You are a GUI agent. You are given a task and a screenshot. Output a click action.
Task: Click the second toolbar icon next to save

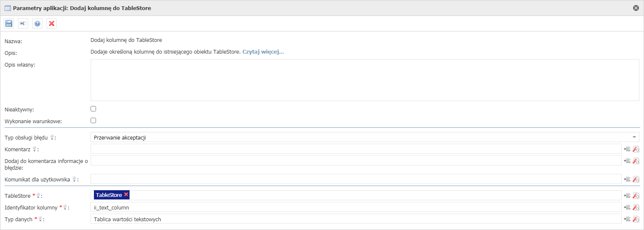(x=23, y=23)
